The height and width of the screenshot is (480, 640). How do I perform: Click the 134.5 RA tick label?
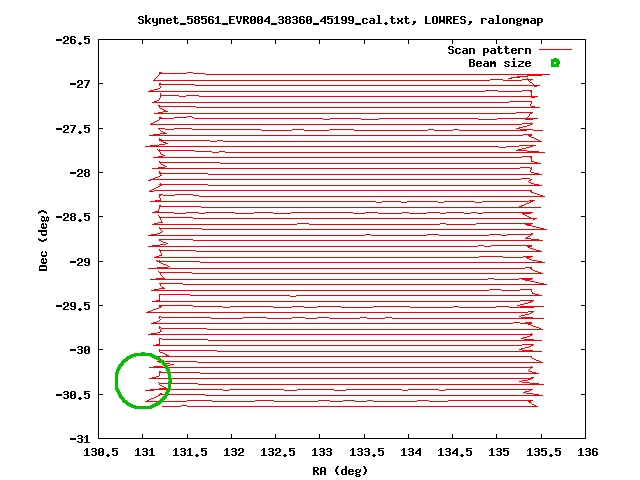pyautogui.click(x=455, y=452)
